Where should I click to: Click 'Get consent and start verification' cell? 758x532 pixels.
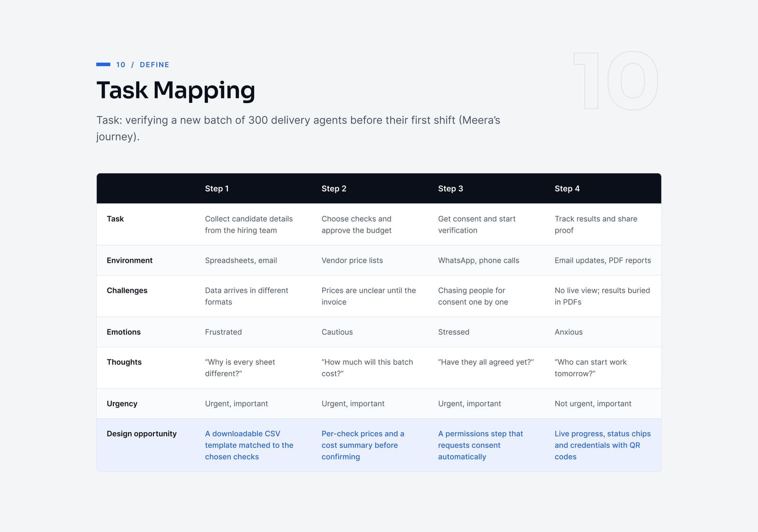(477, 224)
